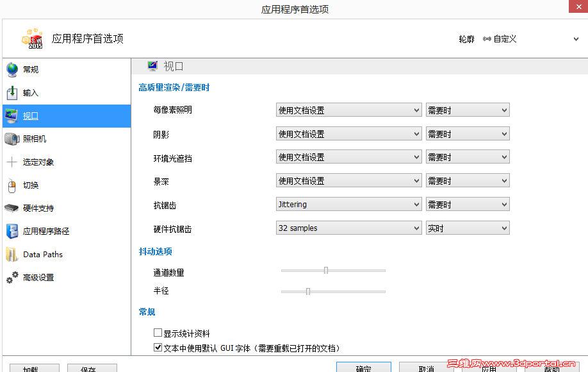588x372 pixels.
Task: Open 景深 document setting dropdown
Action: 348,181
